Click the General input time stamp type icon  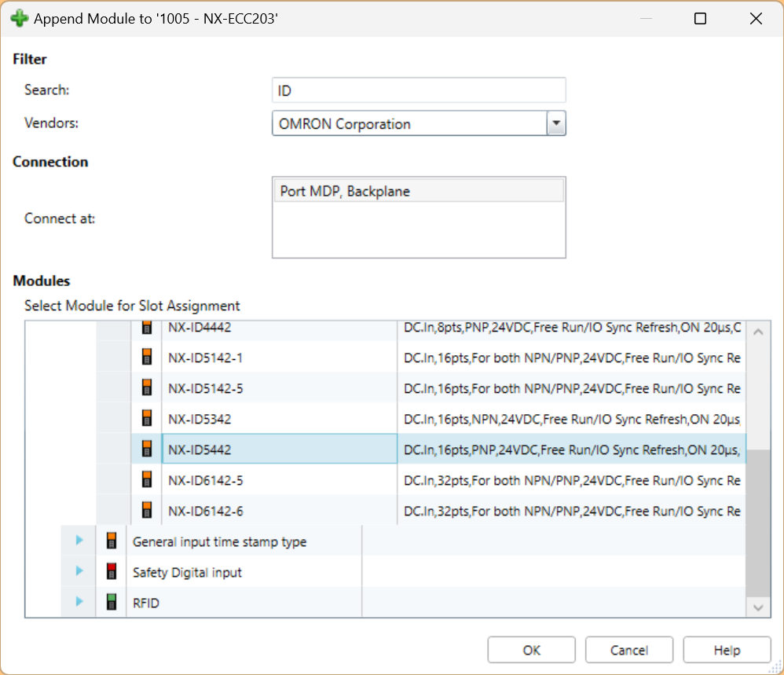112,541
